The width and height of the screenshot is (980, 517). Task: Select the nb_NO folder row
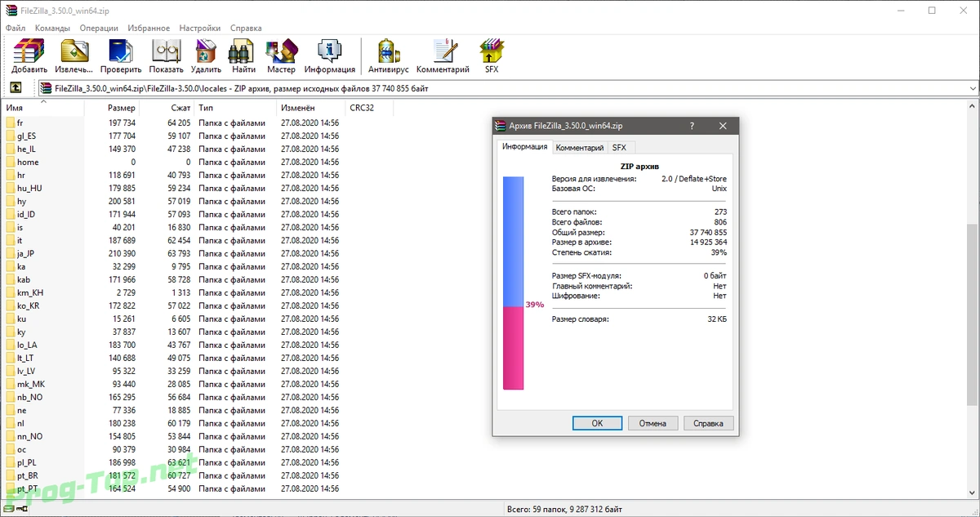click(171, 398)
